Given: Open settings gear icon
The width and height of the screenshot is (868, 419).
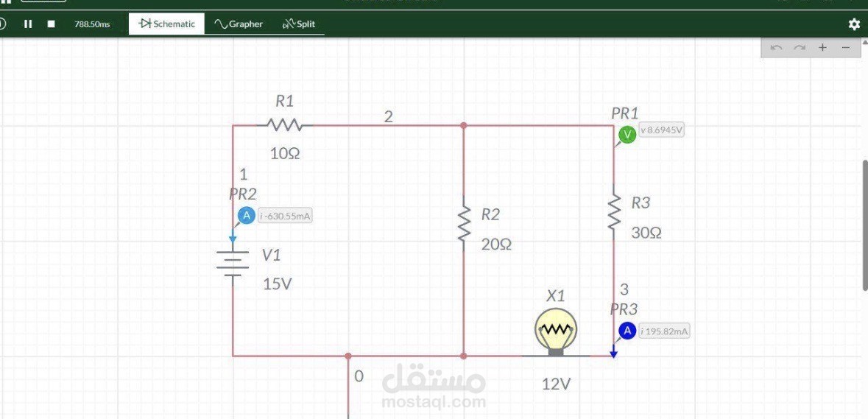Looking at the screenshot, I should coord(854,24).
